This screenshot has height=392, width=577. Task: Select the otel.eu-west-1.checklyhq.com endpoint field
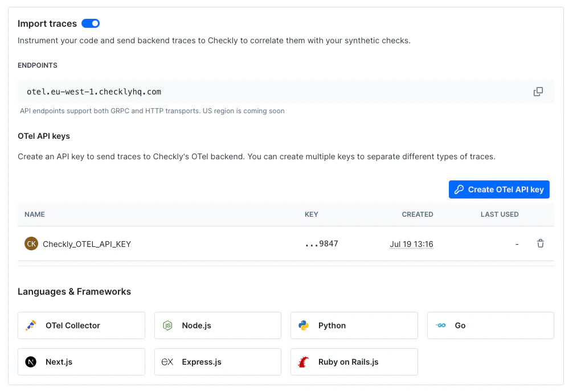click(x=285, y=92)
